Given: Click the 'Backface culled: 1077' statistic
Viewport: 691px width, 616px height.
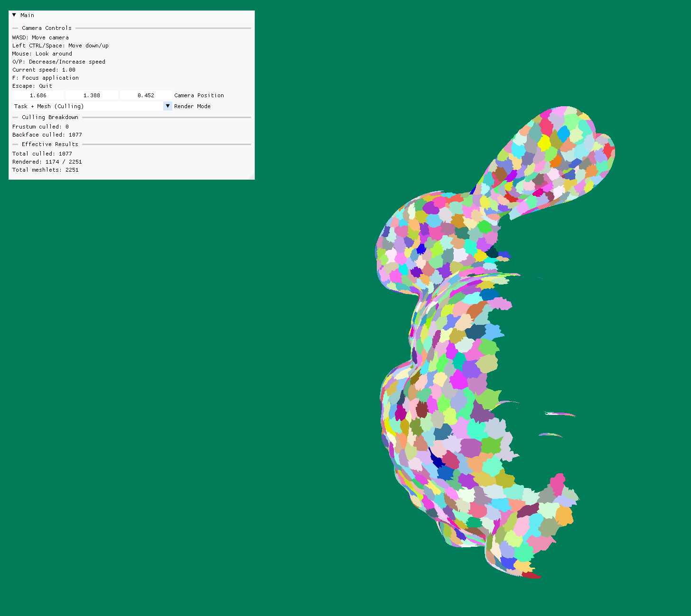Looking at the screenshot, I should (x=47, y=135).
